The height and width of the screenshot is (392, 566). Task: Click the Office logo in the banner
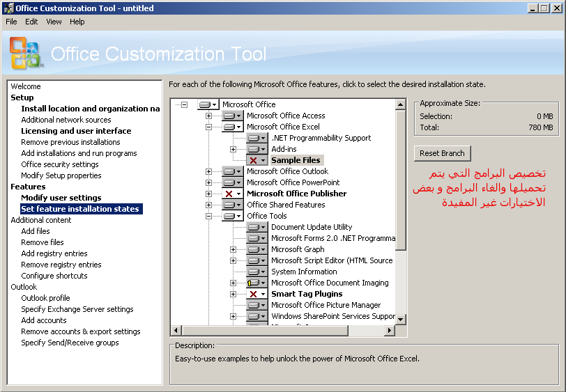(25, 54)
